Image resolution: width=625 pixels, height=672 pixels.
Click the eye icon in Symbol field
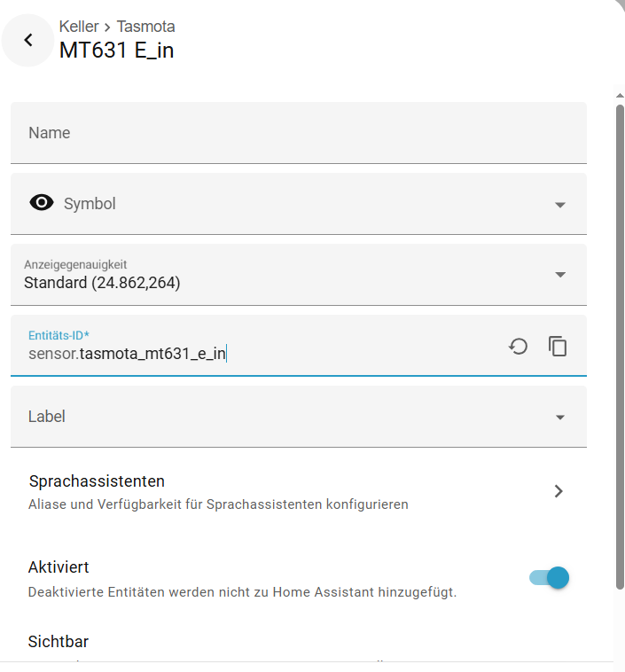point(41,203)
